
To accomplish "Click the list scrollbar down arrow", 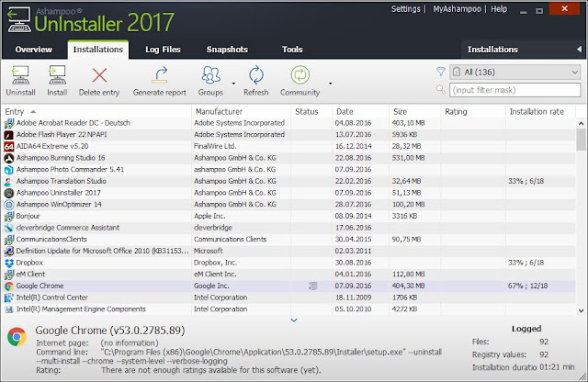I will pos(581,310).
